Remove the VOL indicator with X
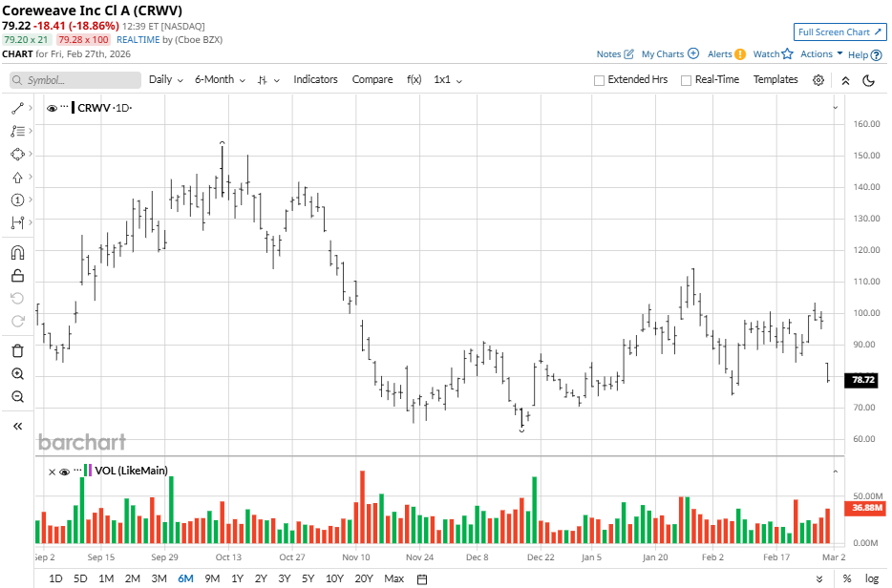 click(52, 472)
